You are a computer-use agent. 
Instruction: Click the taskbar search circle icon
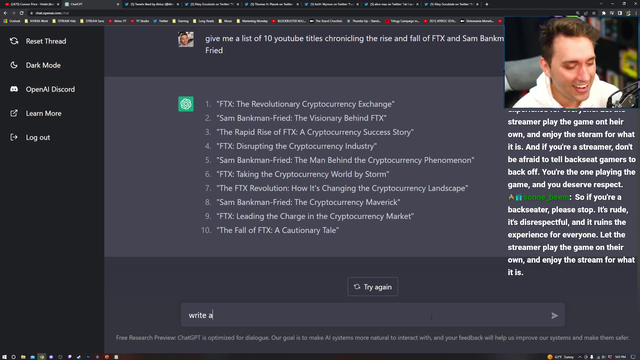pos(13,357)
